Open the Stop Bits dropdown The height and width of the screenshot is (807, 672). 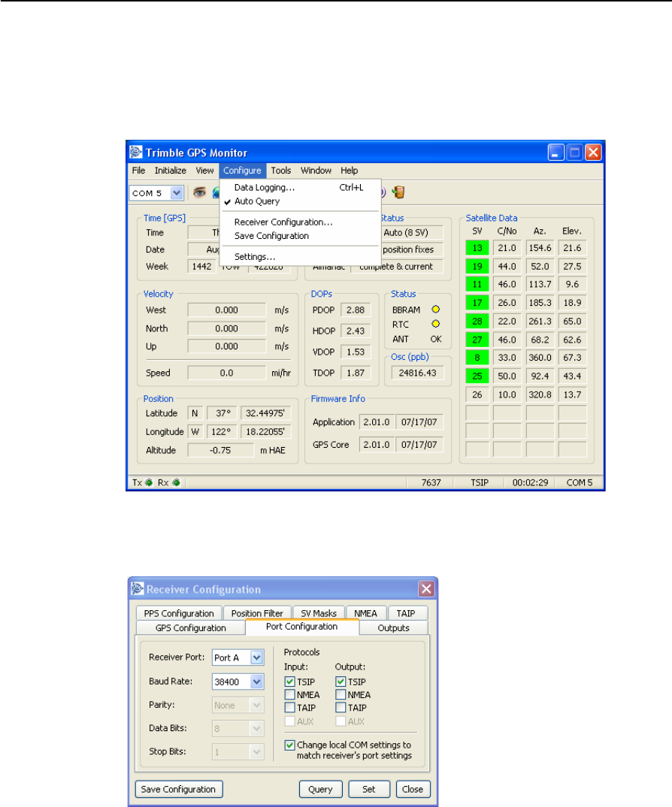256,752
